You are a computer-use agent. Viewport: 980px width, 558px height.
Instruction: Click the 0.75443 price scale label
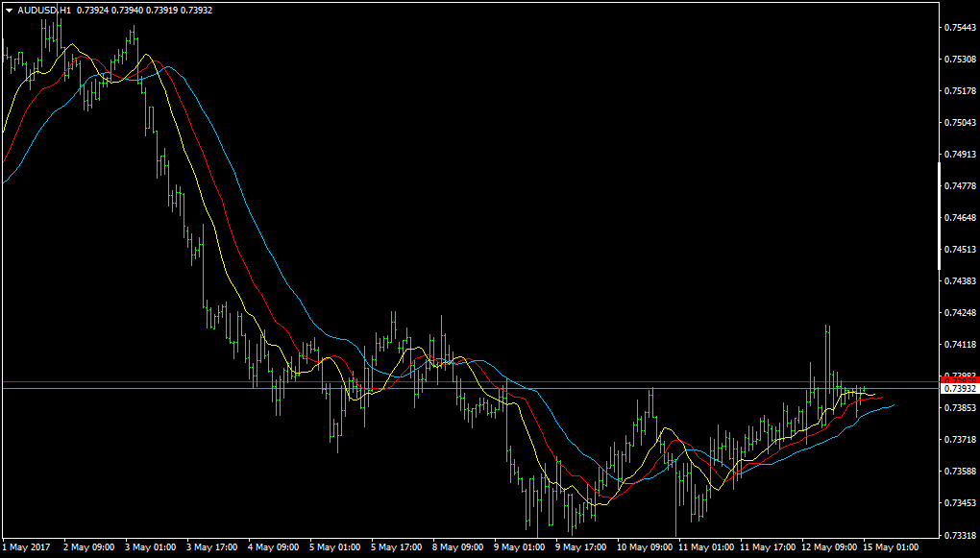pos(960,28)
